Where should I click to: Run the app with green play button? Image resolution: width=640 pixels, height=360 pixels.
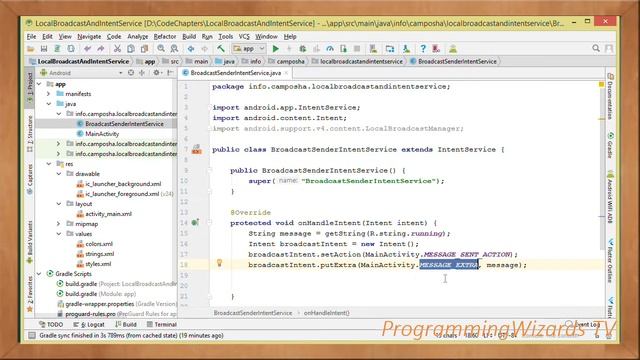point(276,49)
